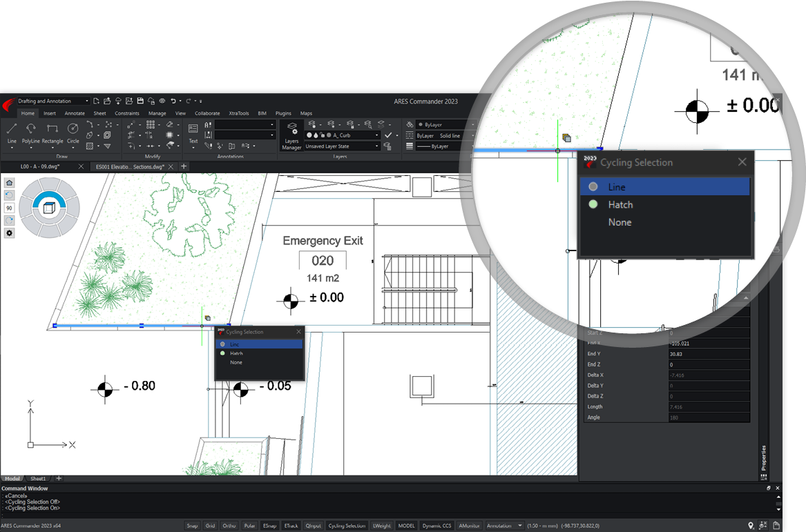
Task: Click the eraser delete icon in Modify group
Action: click(x=170, y=124)
